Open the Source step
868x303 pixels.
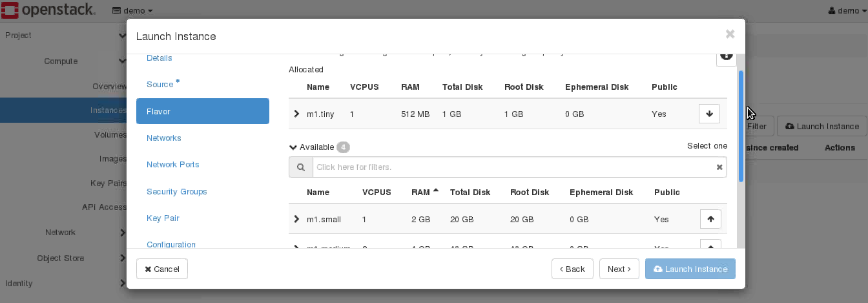coord(160,85)
